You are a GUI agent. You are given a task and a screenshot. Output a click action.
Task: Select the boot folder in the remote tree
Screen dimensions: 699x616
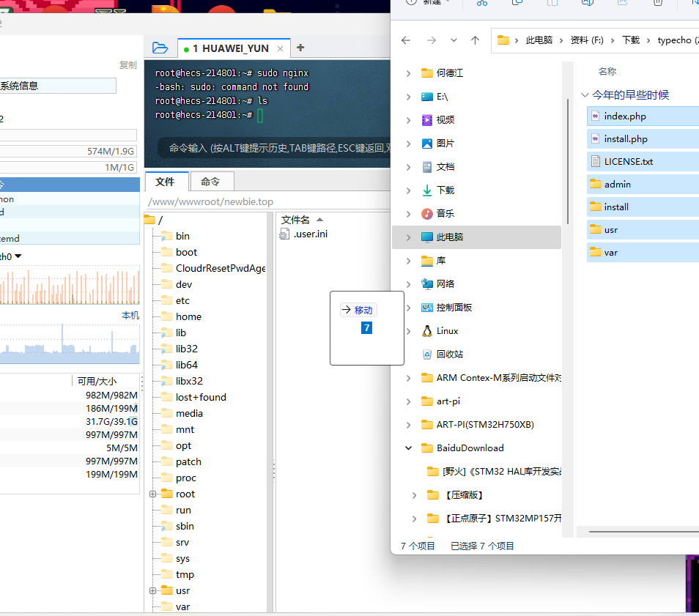180,252
